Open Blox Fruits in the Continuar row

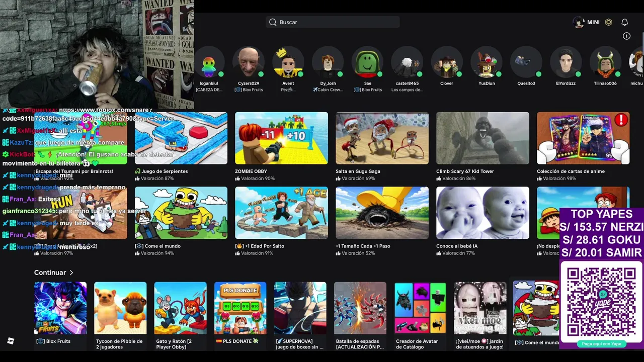(60, 308)
